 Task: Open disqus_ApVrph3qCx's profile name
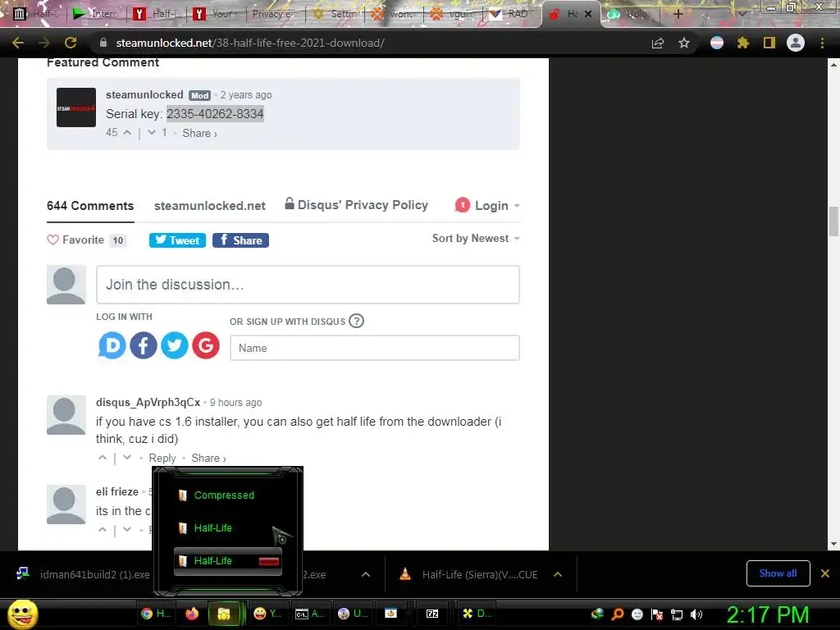pos(148,402)
